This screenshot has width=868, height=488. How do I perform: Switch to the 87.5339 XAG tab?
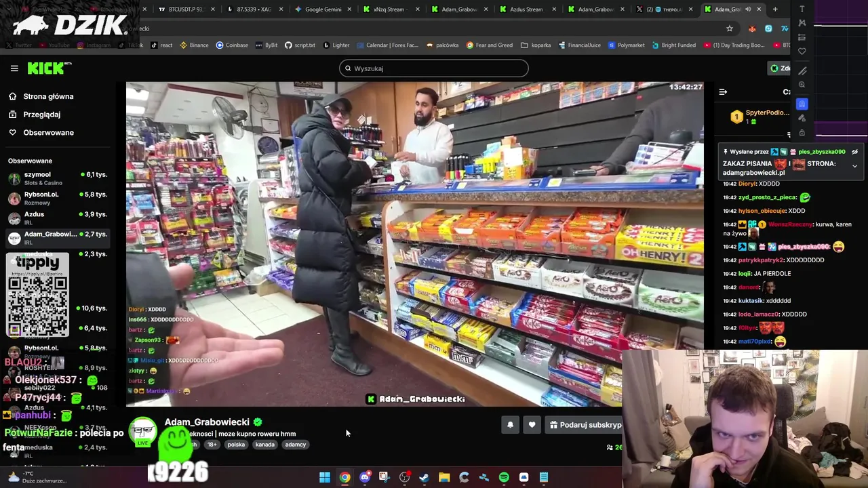pos(254,9)
